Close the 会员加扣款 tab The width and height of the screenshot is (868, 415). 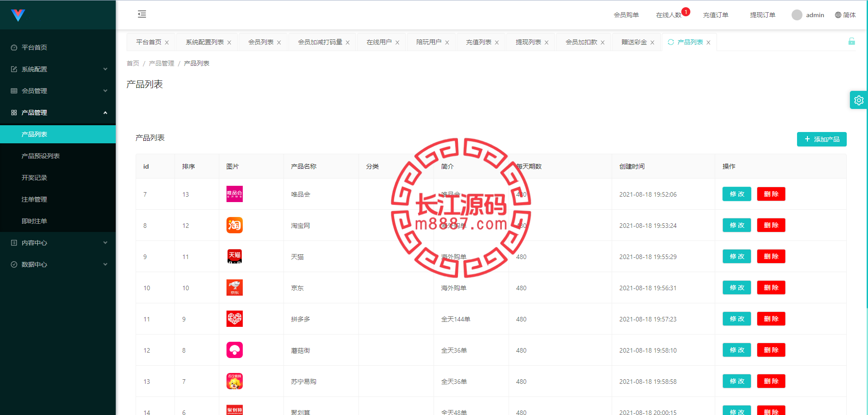point(603,42)
